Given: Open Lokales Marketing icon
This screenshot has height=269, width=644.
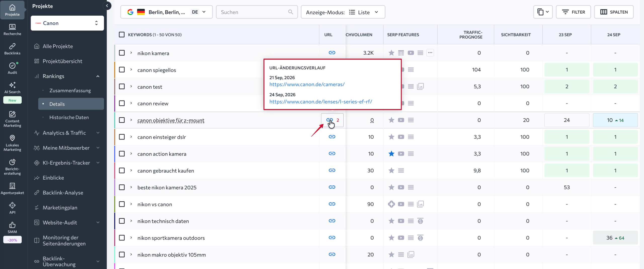Looking at the screenshot, I should (12, 143).
